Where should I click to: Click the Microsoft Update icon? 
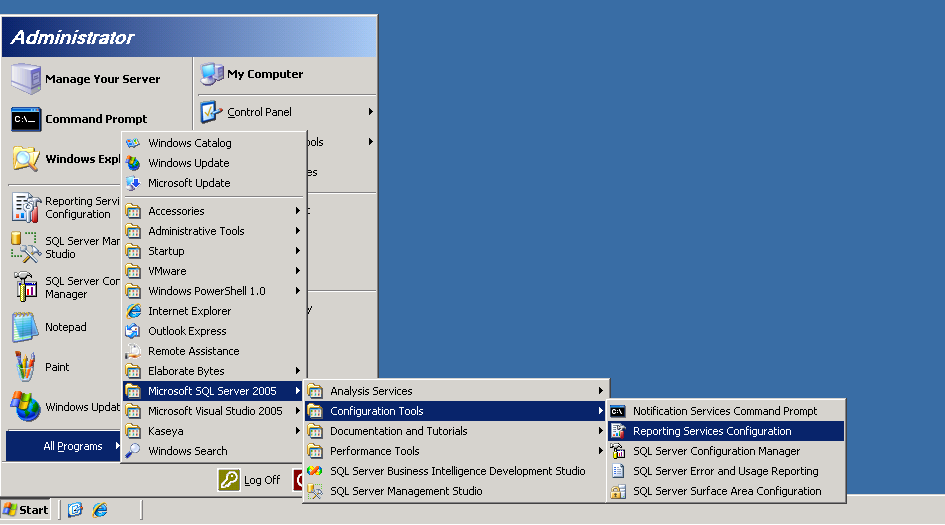pos(133,183)
